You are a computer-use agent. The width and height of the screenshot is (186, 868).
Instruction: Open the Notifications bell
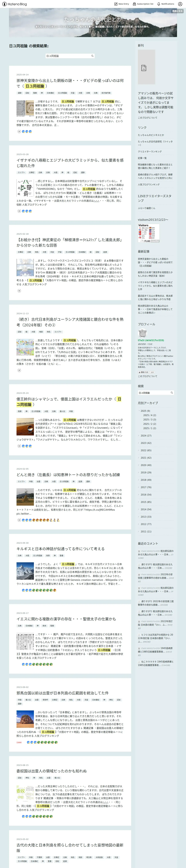(166, 4)
